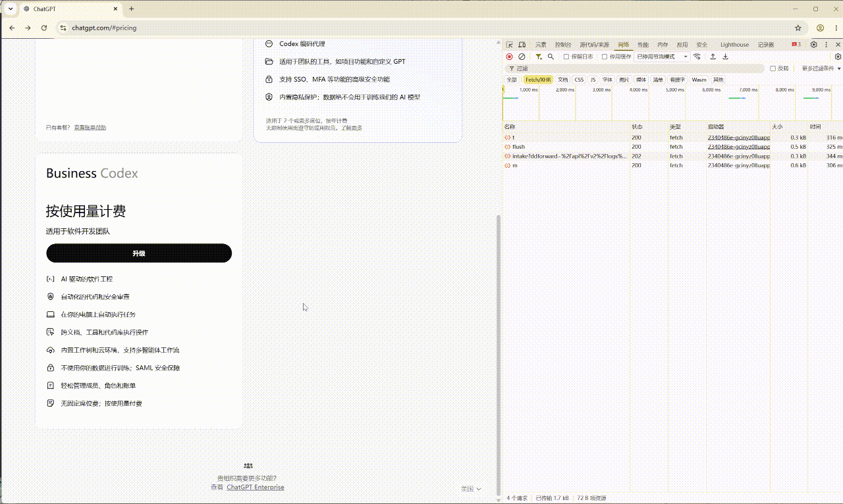Click the site information icon

coord(63,28)
